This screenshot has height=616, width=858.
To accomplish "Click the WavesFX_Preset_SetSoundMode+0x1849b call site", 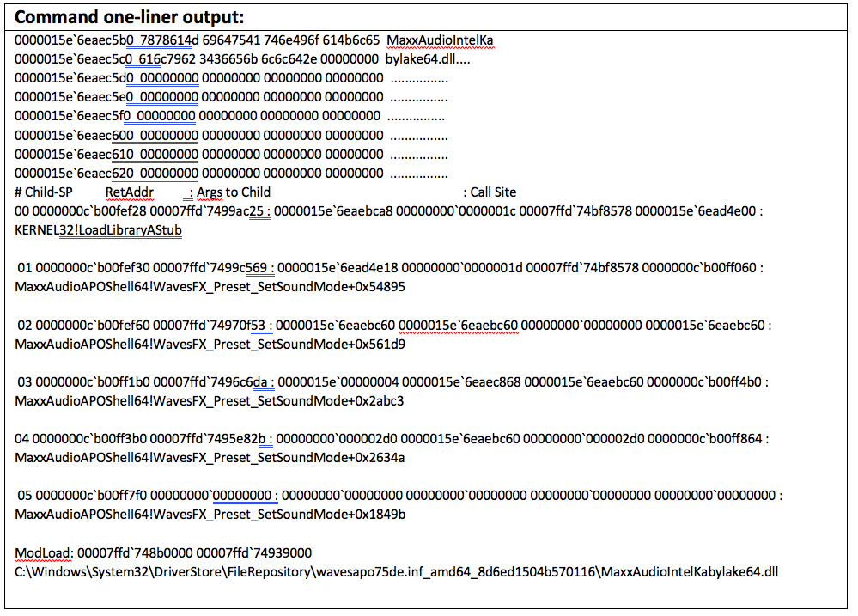I will click(210, 515).
